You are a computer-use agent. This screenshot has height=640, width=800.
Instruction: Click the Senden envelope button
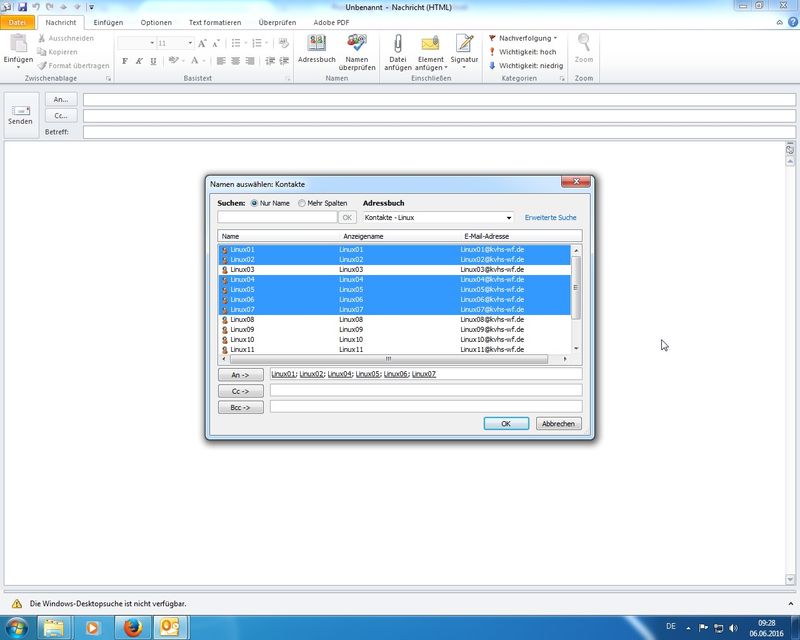(x=21, y=113)
